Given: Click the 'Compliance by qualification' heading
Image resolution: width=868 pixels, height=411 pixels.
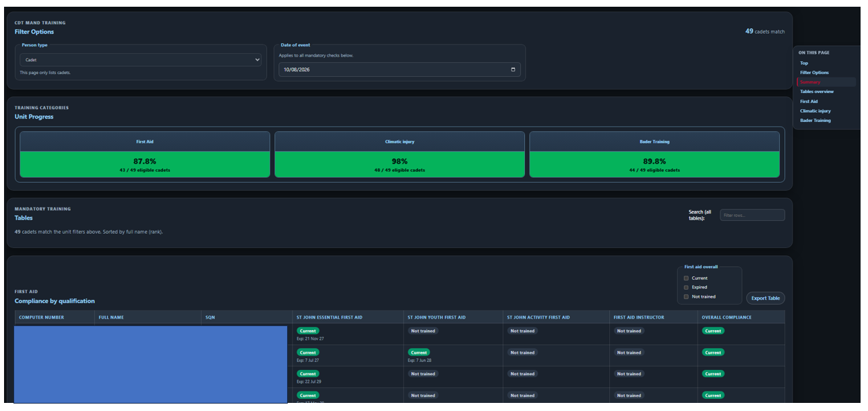Looking at the screenshot, I should click(x=55, y=301).
